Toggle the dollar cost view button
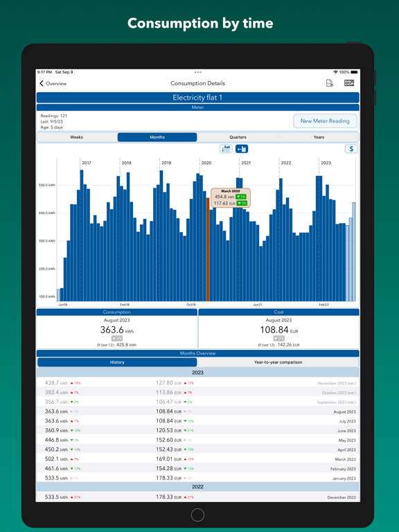This screenshot has width=399, height=532. click(351, 149)
